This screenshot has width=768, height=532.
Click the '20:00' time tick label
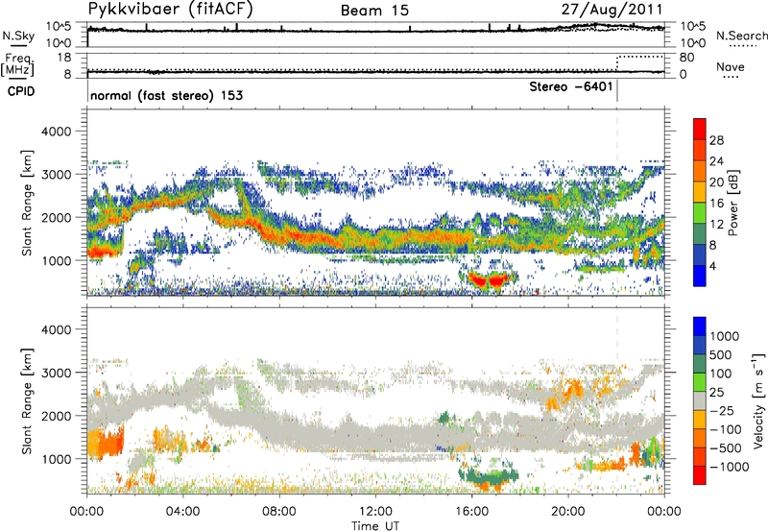pyautogui.click(x=567, y=512)
